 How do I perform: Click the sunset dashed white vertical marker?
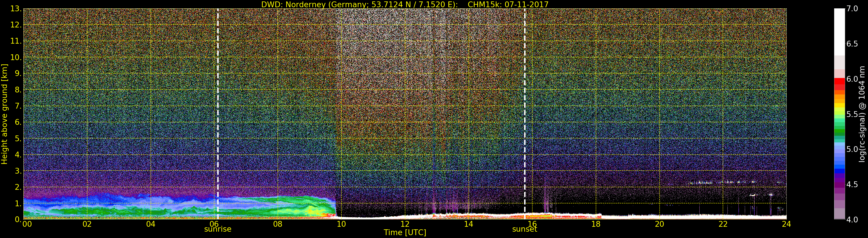[x=525, y=114]
